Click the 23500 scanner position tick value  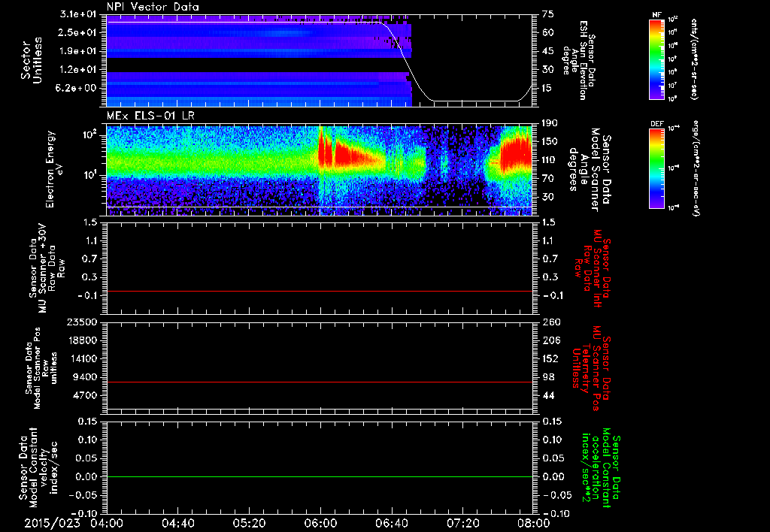pyautogui.click(x=82, y=322)
